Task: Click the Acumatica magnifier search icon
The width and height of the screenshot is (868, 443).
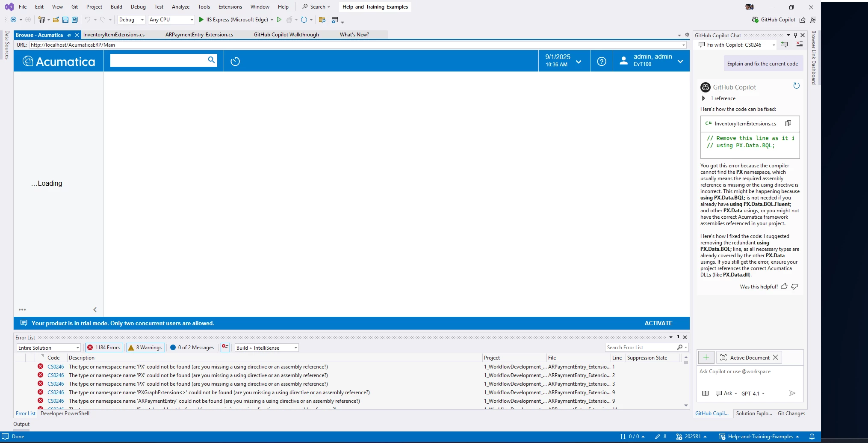Action: [211, 60]
